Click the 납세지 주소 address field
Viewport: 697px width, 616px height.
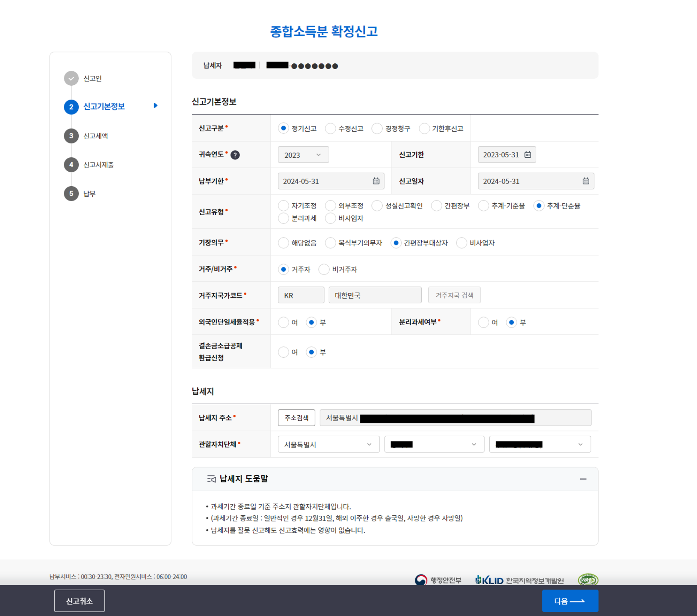455,418
